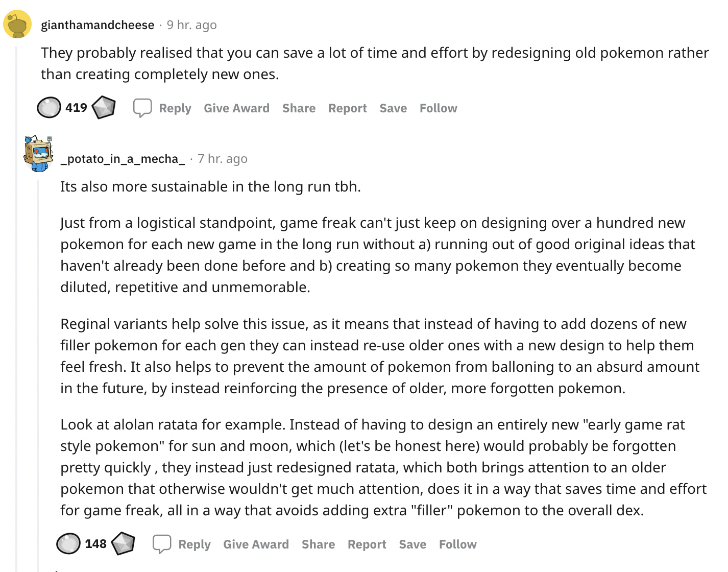Save gianthamandcheese's comment
Viewport: 728px width, 572px height.
pos(393,108)
